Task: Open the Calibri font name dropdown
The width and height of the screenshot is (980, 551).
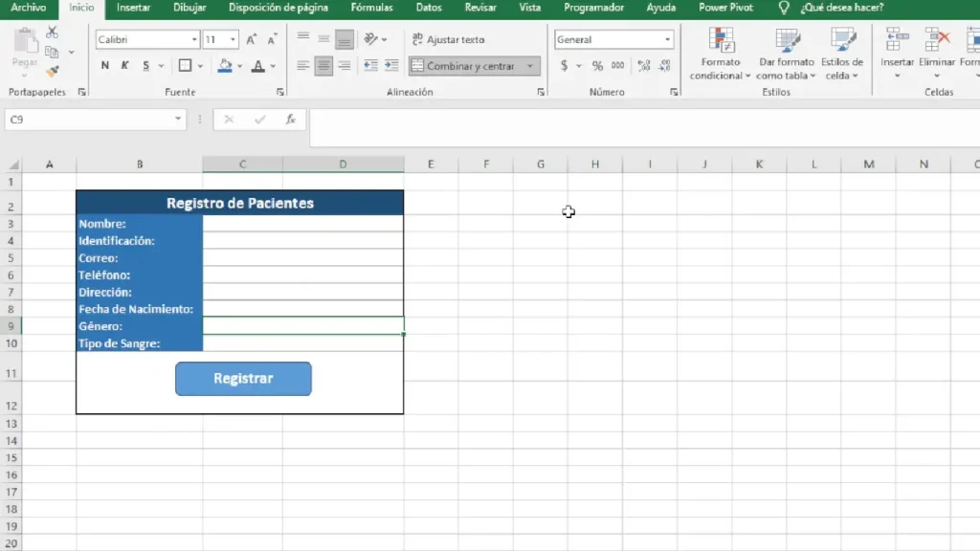Action: [194, 39]
